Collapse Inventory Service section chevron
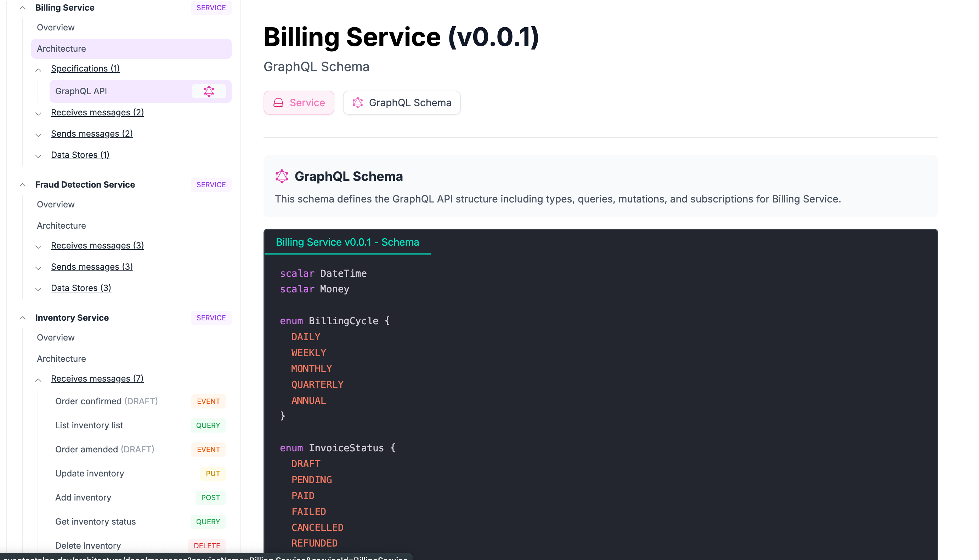This screenshot has width=979, height=560. [23, 318]
